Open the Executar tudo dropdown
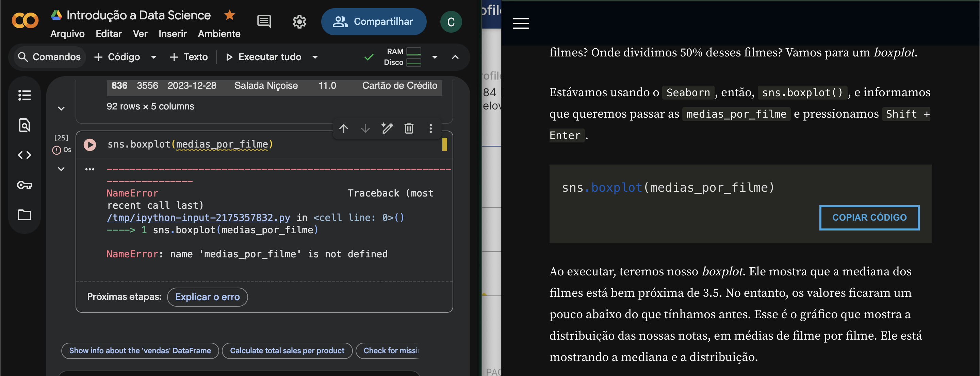This screenshot has width=980, height=376. 315,57
